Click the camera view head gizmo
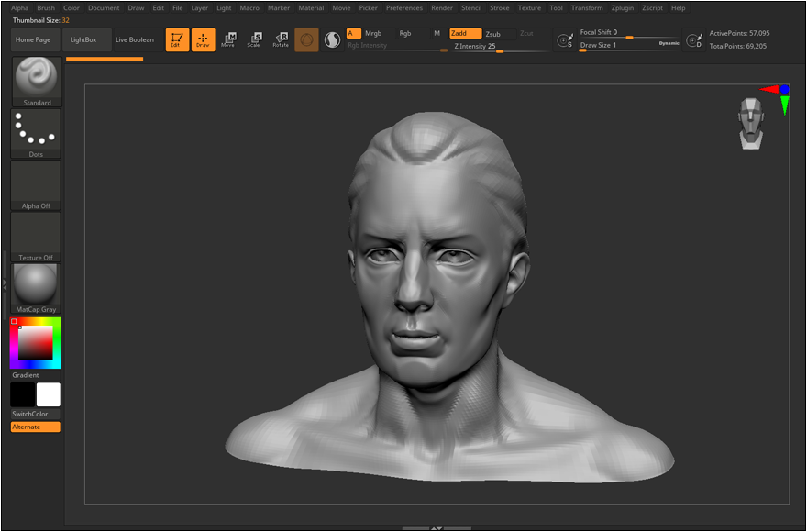This screenshot has width=807, height=532. click(751, 124)
